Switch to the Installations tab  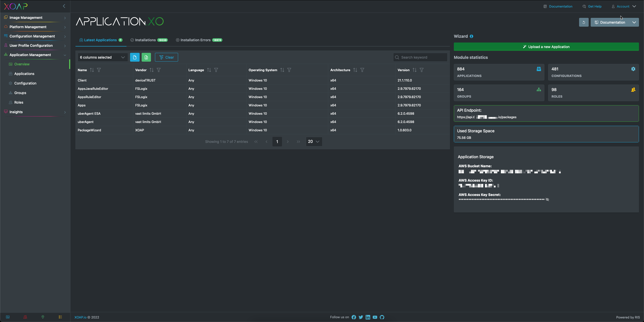tap(149, 40)
